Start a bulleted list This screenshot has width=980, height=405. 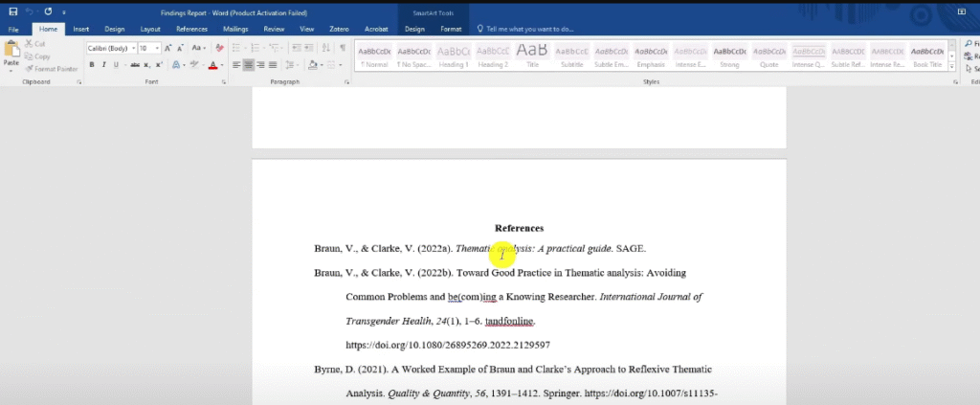(238, 48)
